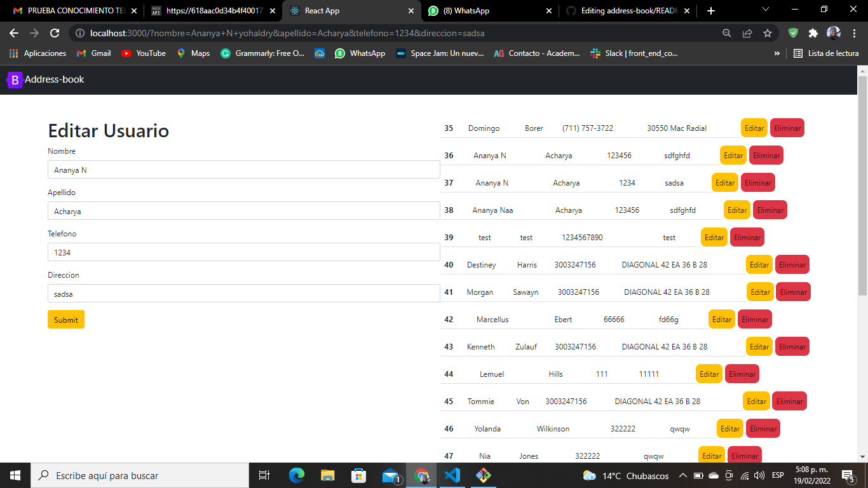Expand hidden bookmarks with the chevron

point(776,53)
